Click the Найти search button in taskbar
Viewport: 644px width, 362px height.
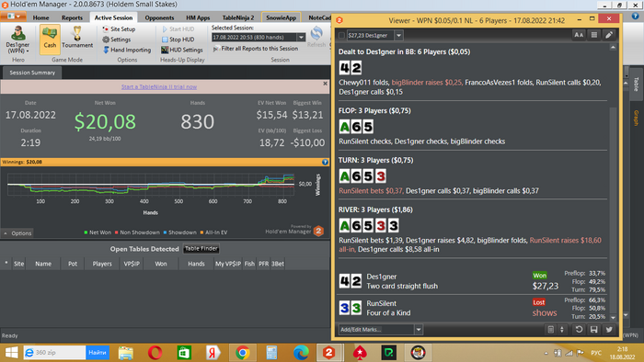pos(98,352)
